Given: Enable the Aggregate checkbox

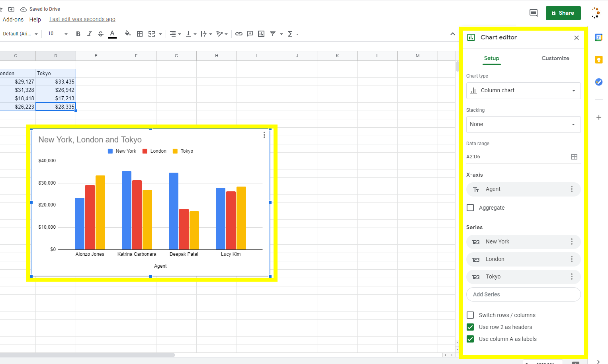Looking at the screenshot, I should click(470, 208).
